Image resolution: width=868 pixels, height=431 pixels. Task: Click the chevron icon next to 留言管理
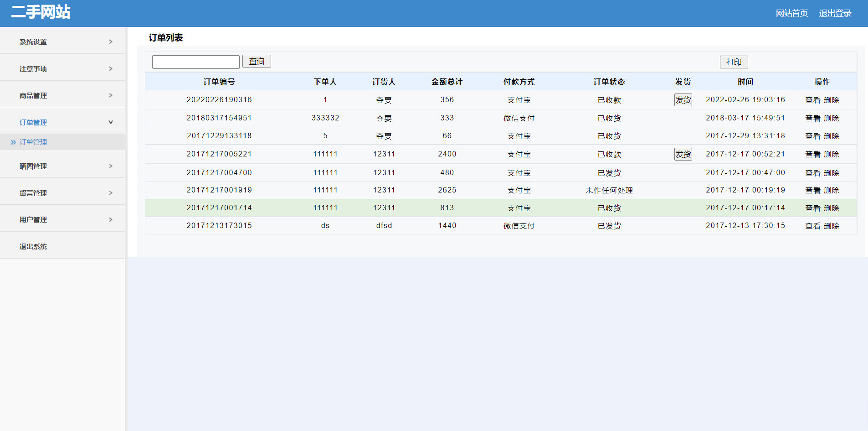[x=110, y=193]
